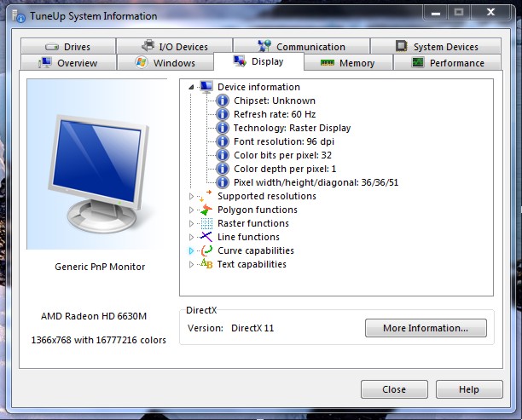522x420 pixels.
Task: Click the info icon beside Refresh rate
Action: tap(223, 114)
